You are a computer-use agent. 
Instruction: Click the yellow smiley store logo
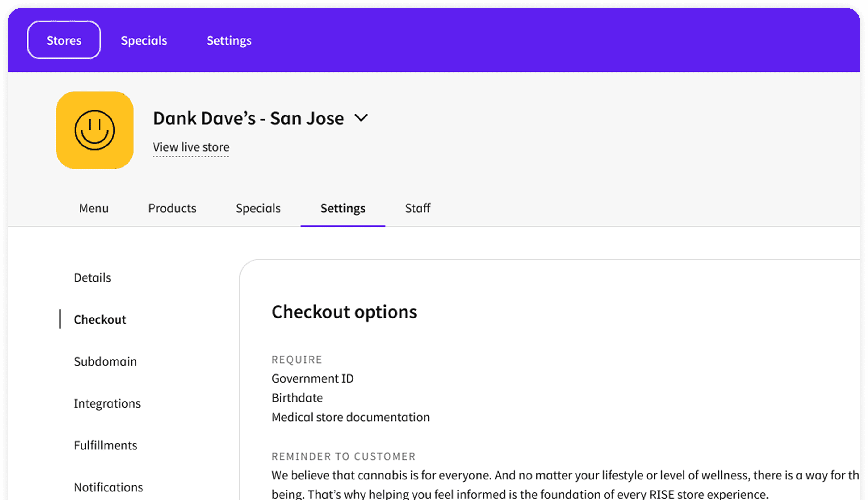pyautogui.click(x=94, y=130)
